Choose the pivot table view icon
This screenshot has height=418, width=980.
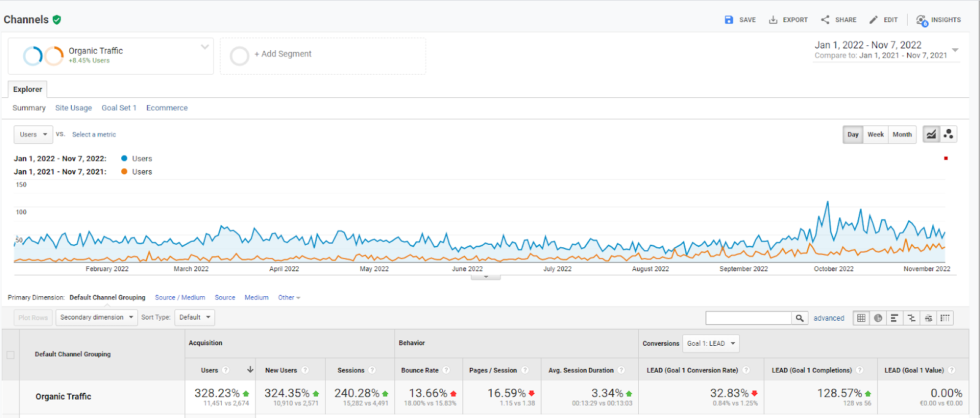945,318
